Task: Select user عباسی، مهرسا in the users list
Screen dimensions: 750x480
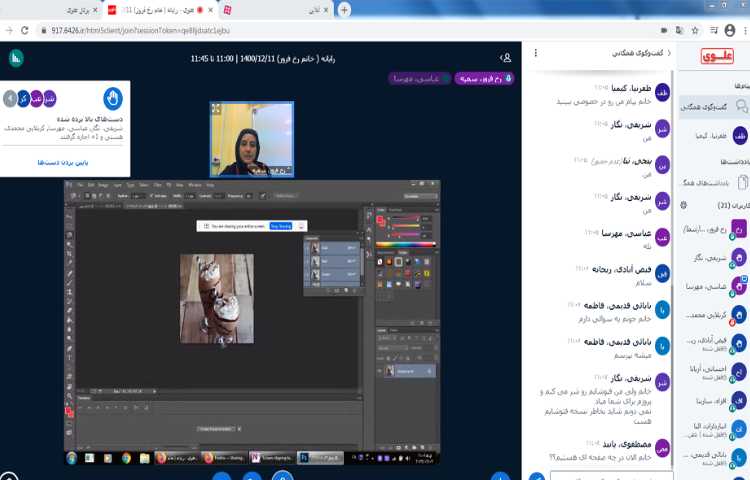Action: (714, 287)
